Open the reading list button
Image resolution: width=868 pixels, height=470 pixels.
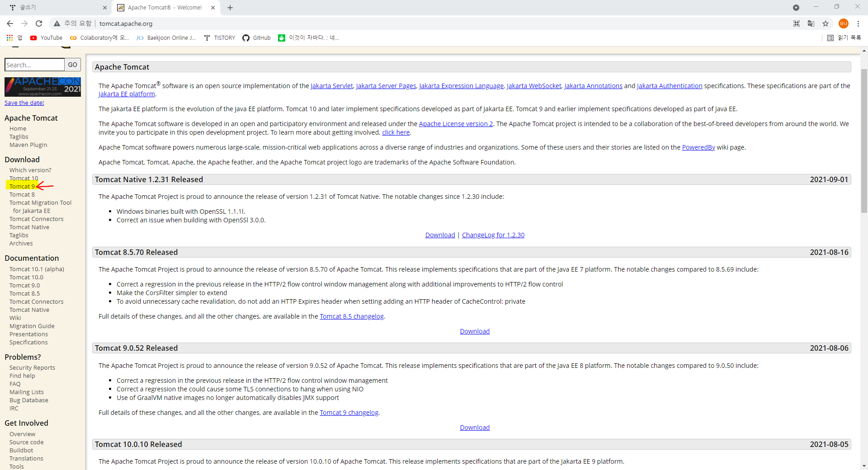pos(844,38)
